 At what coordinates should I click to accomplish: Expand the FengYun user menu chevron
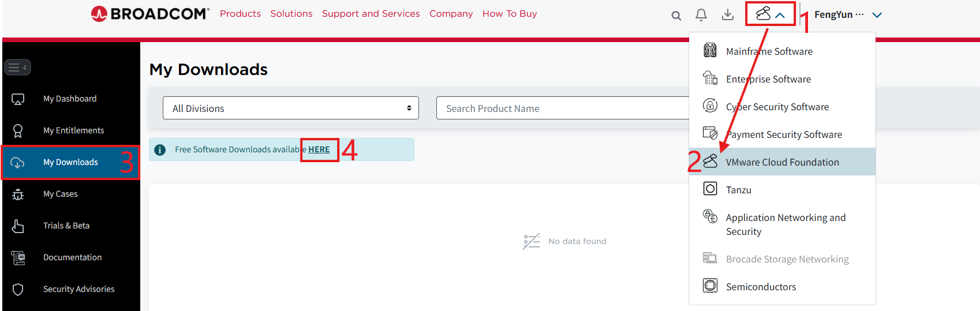click(877, 15)
